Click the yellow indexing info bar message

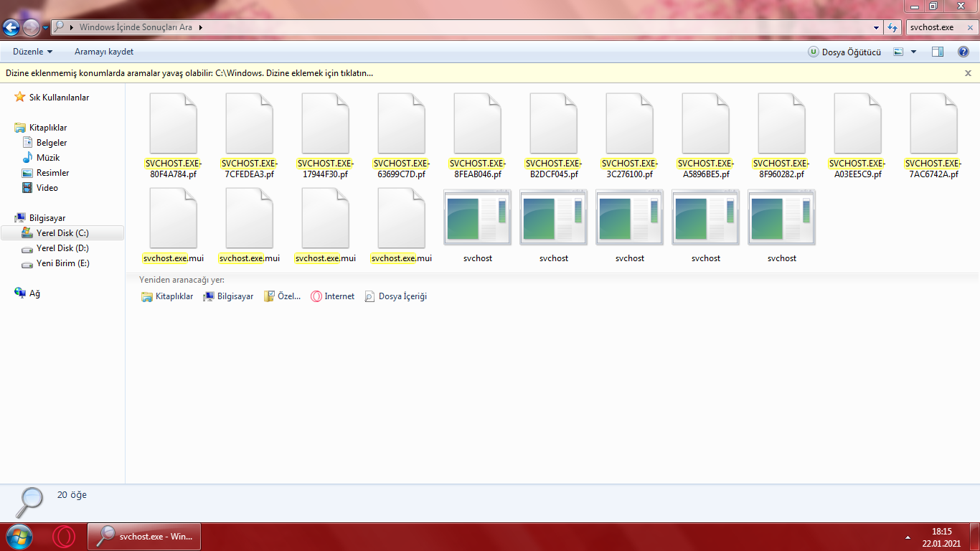189,73
